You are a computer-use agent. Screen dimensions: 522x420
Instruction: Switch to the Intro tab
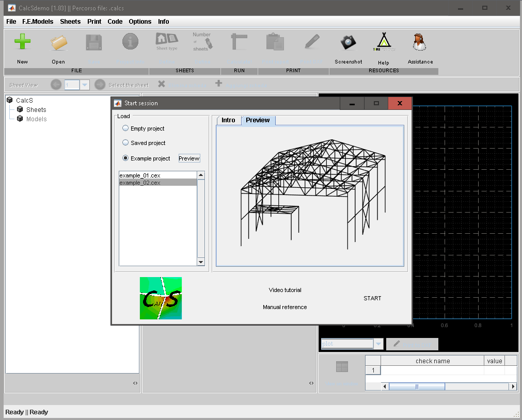click(228, 120)
